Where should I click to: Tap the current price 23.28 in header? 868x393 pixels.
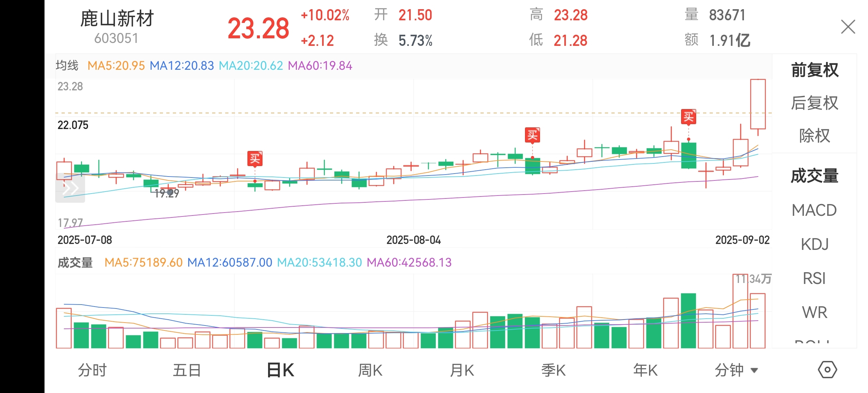(259, 28)
